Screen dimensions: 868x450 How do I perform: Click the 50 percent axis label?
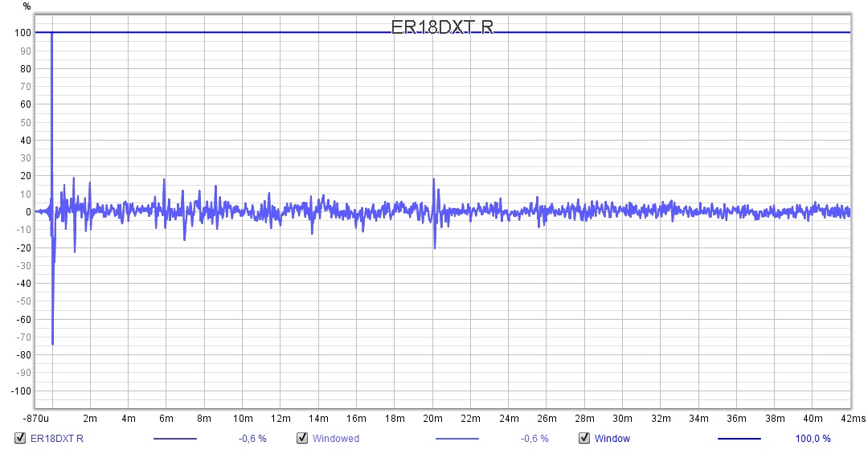point(26,122)
